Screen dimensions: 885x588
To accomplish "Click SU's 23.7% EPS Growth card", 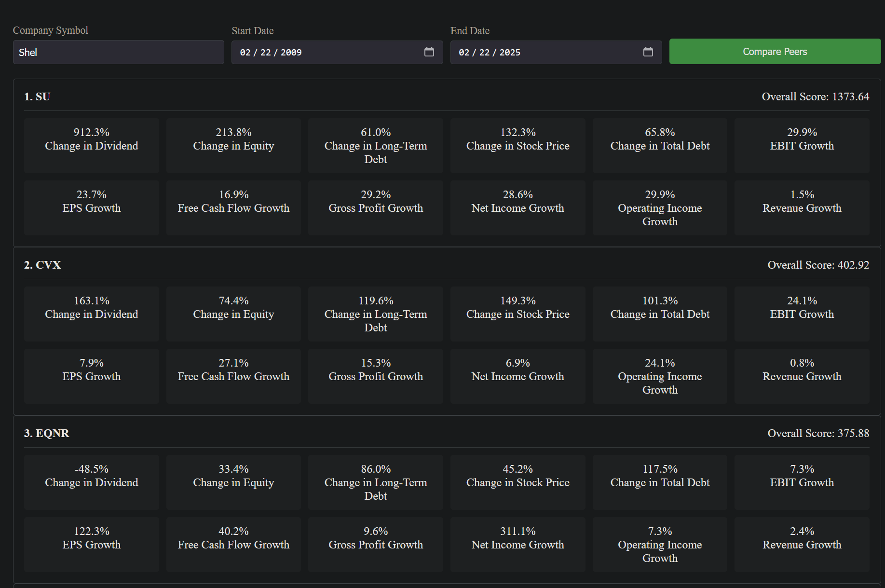I will pos(92,208).
